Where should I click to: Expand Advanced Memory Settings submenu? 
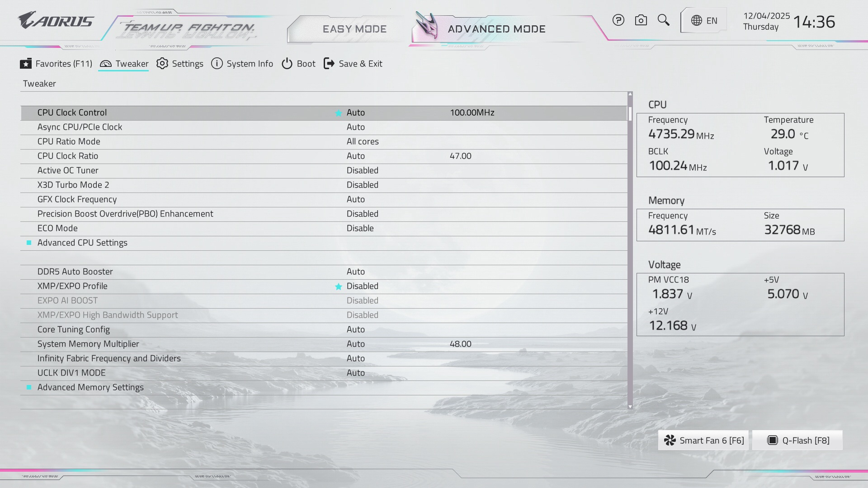coord(90,387)
